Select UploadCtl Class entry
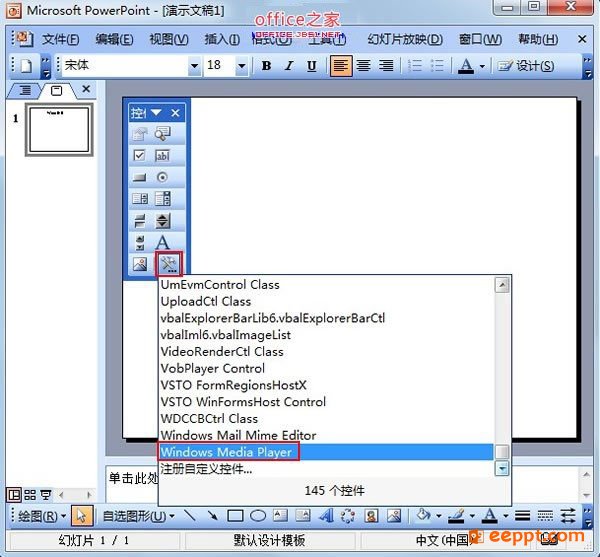This screenshot has width=600, height=557. coord(326,301)
